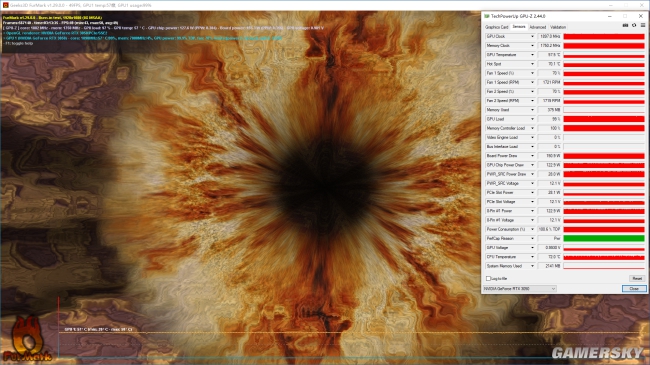Click the Fan 1 Speed RPM value field
Viewport: 650px width, 365px height.
pyautogui.click(x=550, y=83)
